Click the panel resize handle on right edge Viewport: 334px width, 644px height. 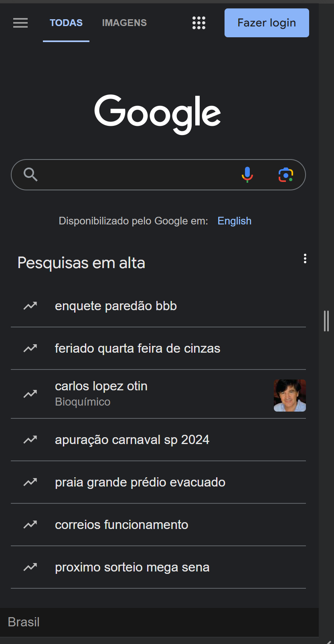[326, 321]
